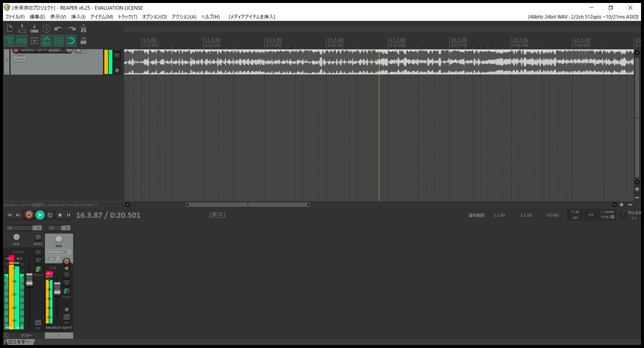Toggle the repeat loop button

[50, 215]
